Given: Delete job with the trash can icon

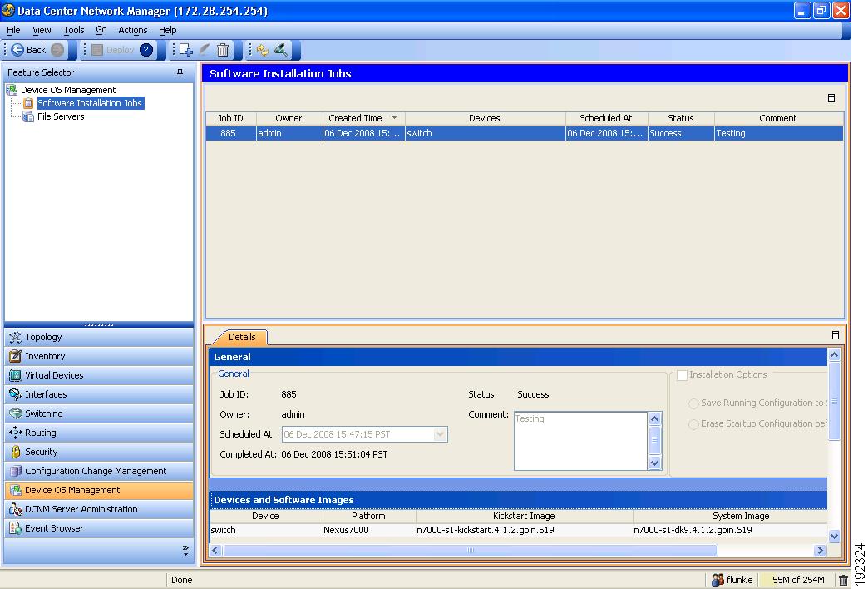Looking at the screenshot, I should tap(223, 50).
